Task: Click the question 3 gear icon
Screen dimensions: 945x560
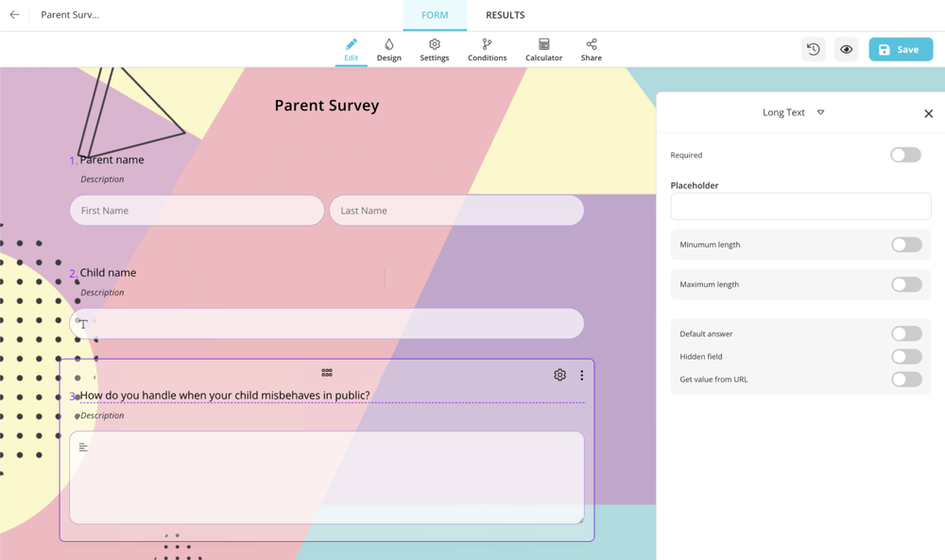Action: point(559,375)
